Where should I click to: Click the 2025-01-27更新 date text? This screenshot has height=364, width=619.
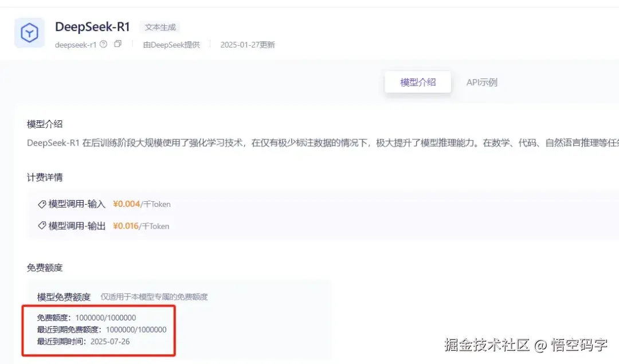[248, 45]
